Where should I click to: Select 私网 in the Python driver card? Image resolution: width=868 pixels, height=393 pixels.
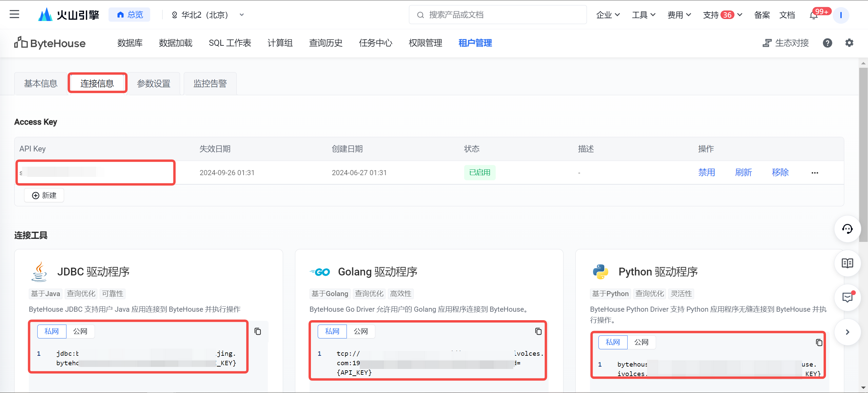point(613,342)
